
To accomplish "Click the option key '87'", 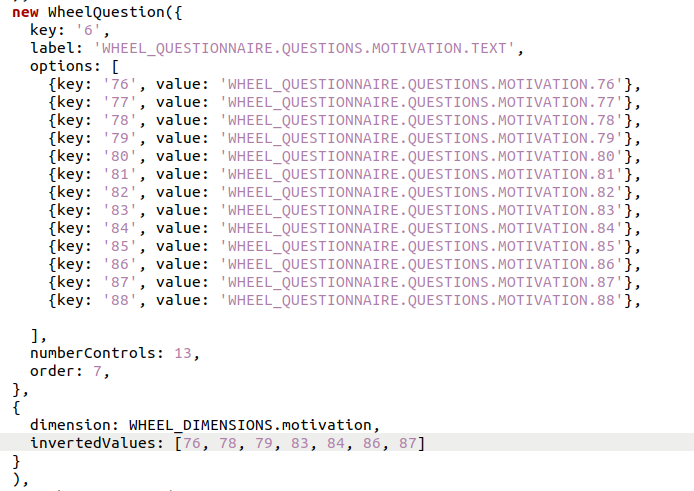I will tap(120, 282).
